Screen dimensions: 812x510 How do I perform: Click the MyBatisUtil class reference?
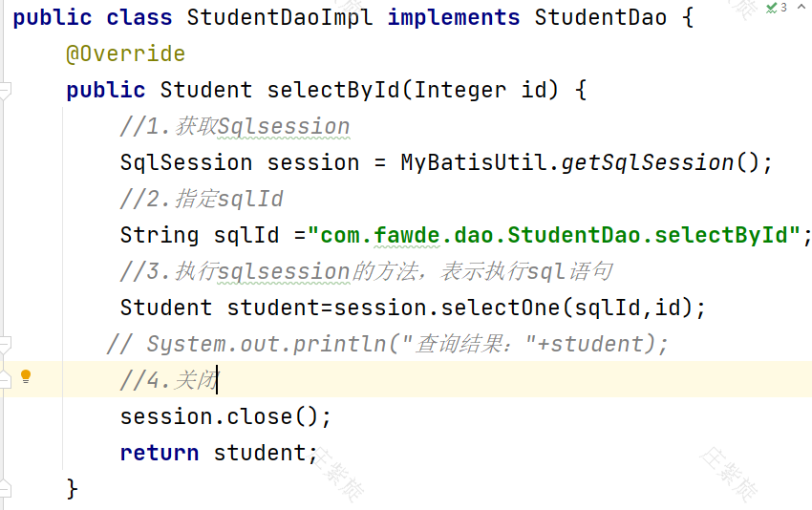point(474,163)
